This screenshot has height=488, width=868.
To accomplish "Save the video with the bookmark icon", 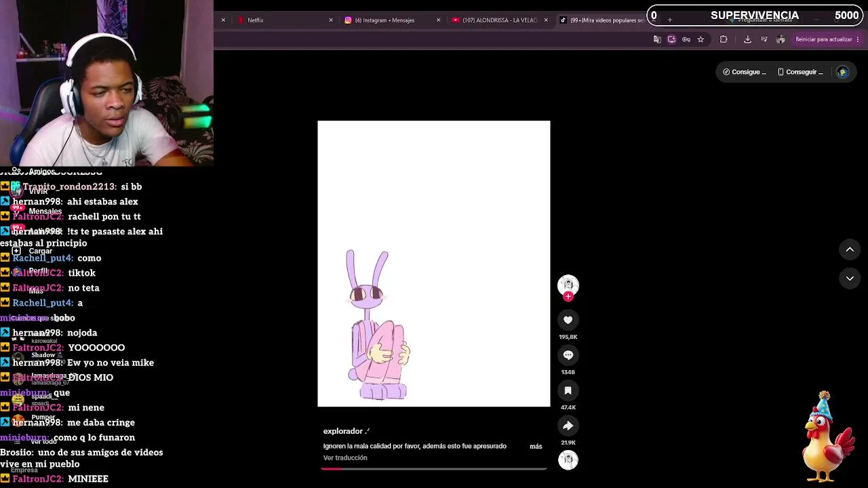I will (x=568, y=390).
